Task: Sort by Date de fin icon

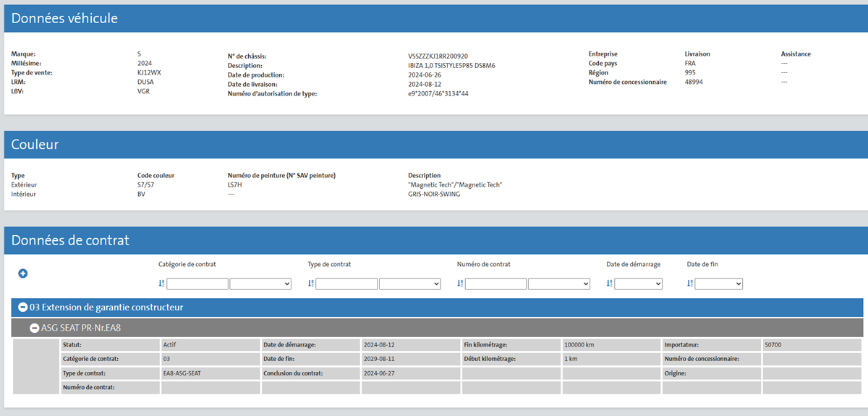Action: [690, 284]
